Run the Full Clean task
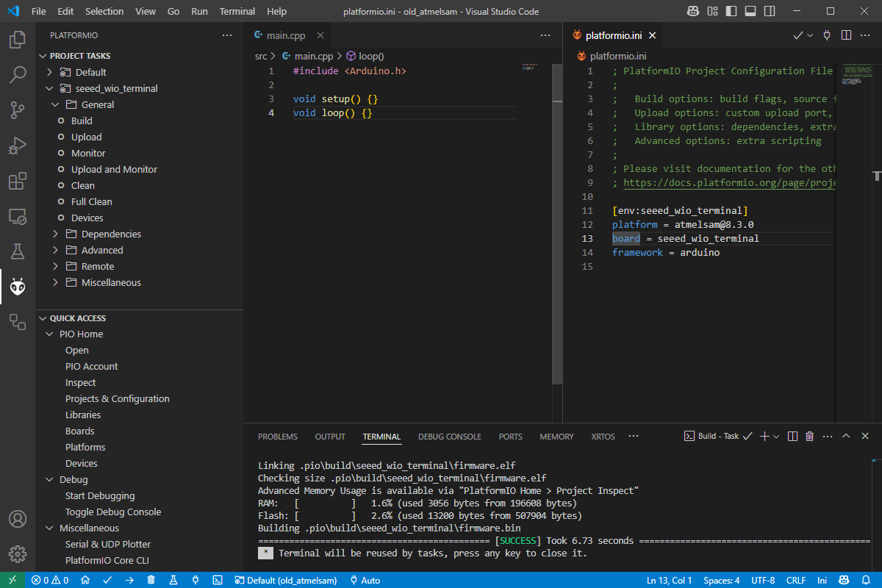This screenshot has height=588, width=882. [x=92, y=201]
